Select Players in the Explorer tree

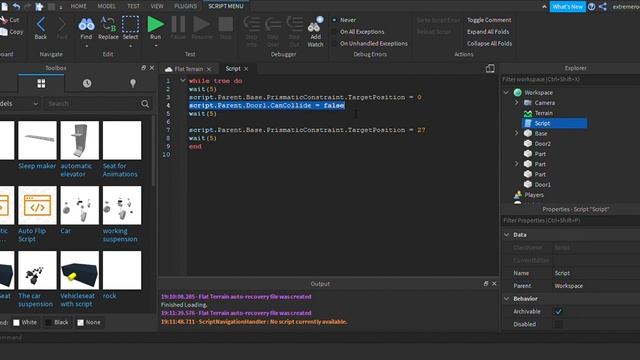tap(534, 195)
